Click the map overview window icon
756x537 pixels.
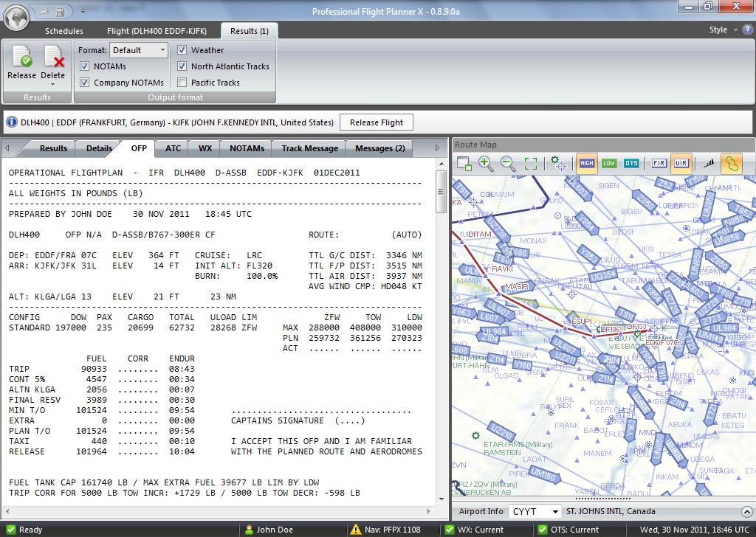[464, 163]
